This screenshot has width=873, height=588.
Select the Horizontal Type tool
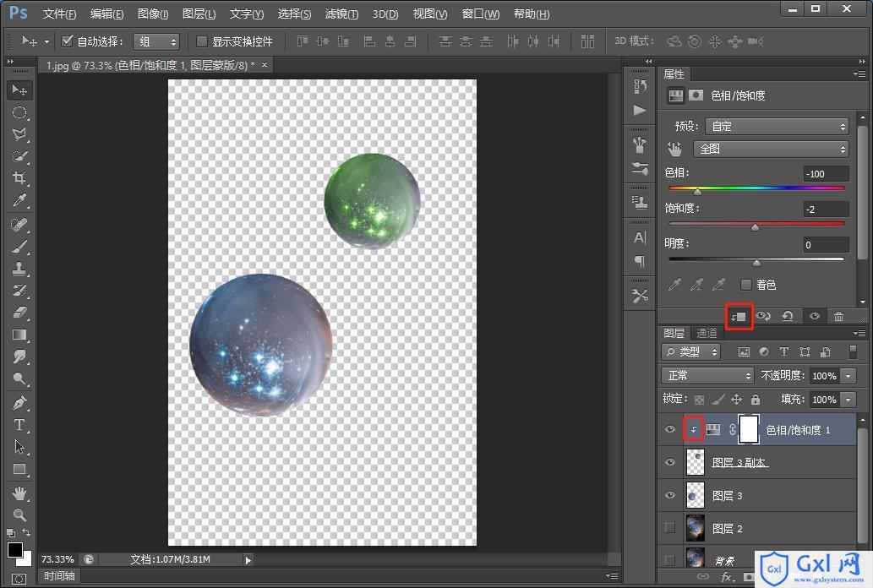pyautogui.click(x=19, y=425)
